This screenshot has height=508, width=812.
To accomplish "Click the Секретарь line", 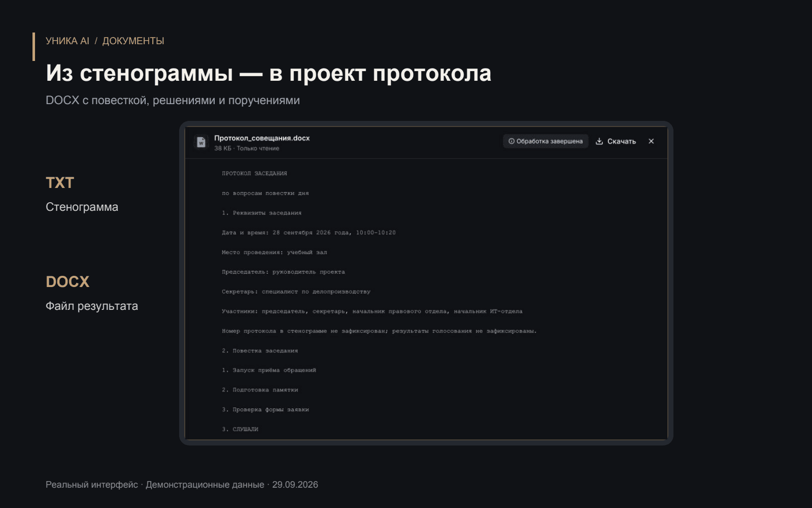I will pos(296,292).
